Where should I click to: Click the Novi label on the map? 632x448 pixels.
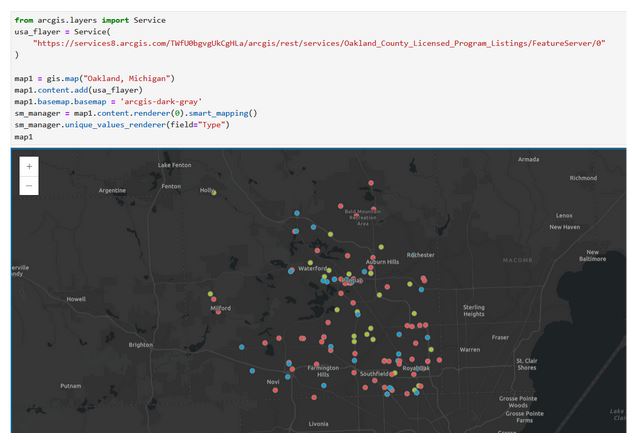[x=273, y=381]
